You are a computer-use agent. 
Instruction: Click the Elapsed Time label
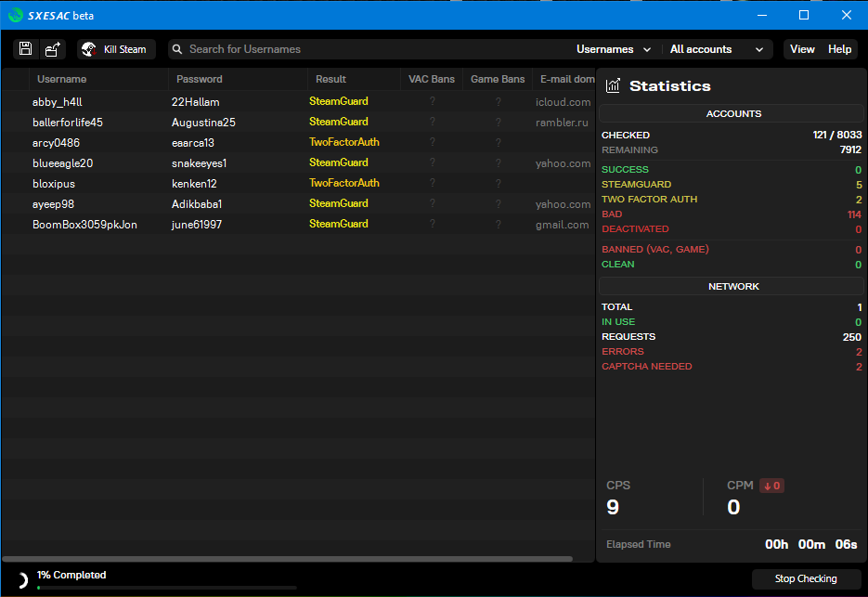(639, 544)
